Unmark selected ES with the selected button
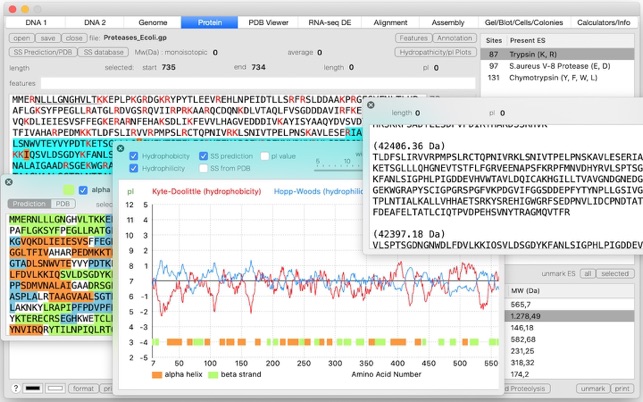The image size is (643, 402). pos(615,274)
